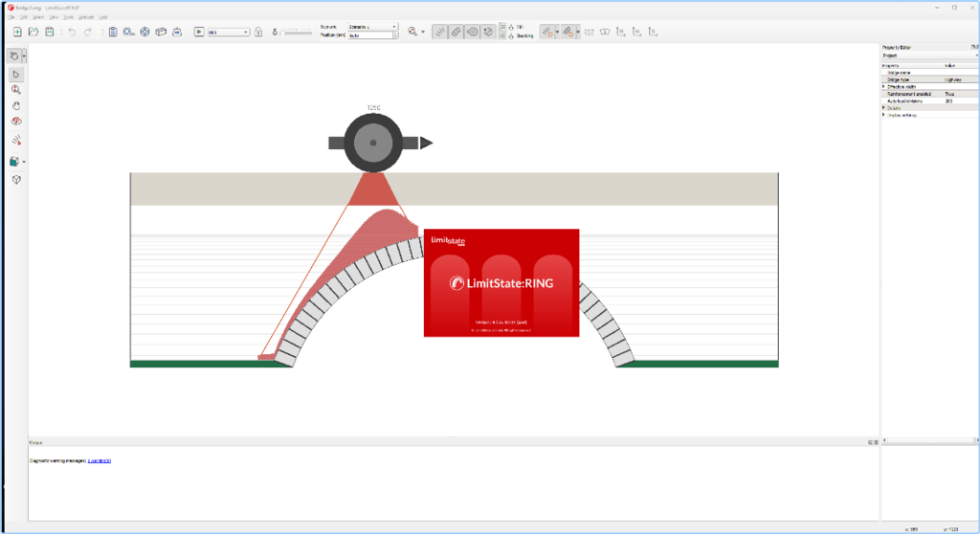Screen dimensions: 980x534
Task: Click the wireframe cube sidebar icon
Action: pyautogui.click(x=16, y=180)
